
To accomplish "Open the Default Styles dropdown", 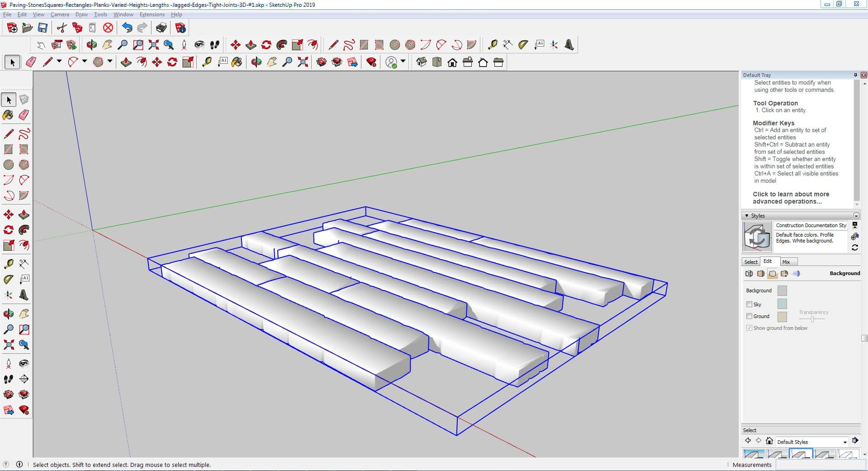I will (844, 442).
